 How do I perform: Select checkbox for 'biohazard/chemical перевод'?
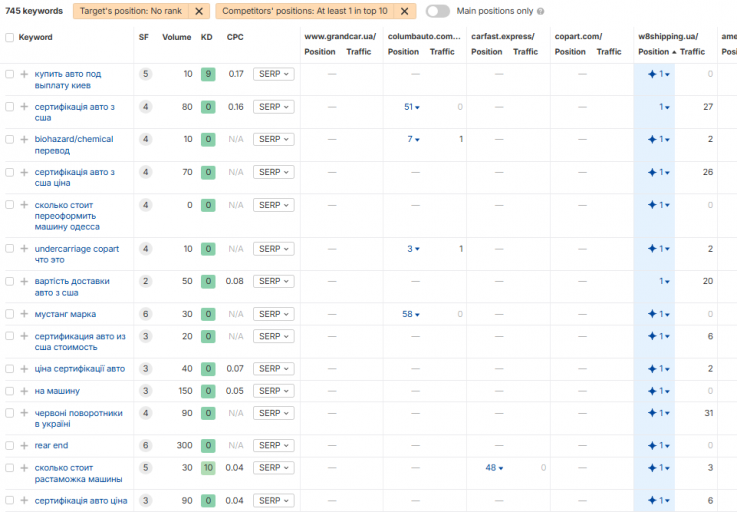pyautogui.click(x=9, y=139)
